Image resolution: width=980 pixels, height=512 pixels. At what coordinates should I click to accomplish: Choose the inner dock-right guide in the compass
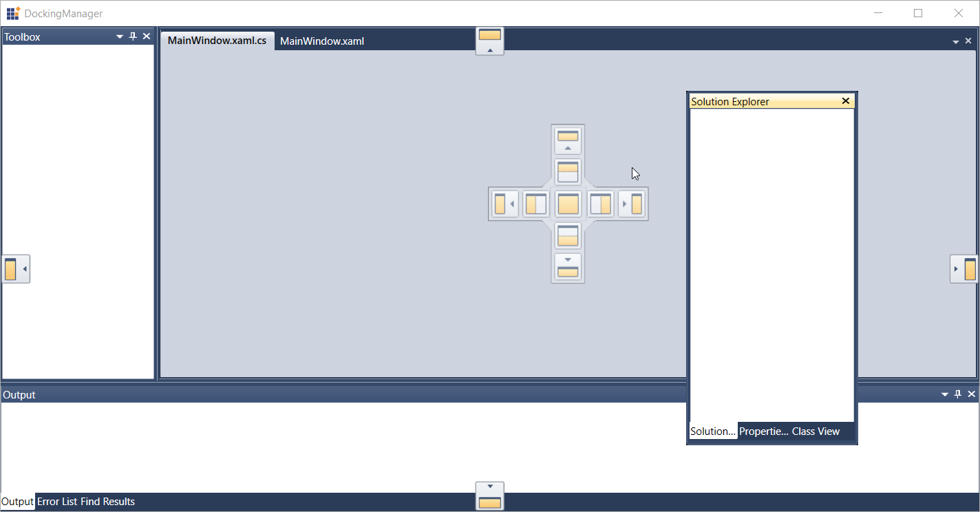point(601,204)
